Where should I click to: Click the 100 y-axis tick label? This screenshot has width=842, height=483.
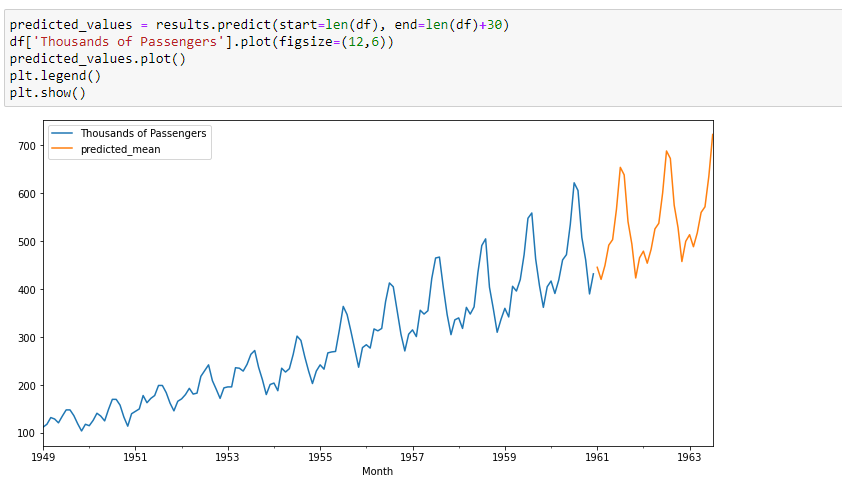pos(27,434)
